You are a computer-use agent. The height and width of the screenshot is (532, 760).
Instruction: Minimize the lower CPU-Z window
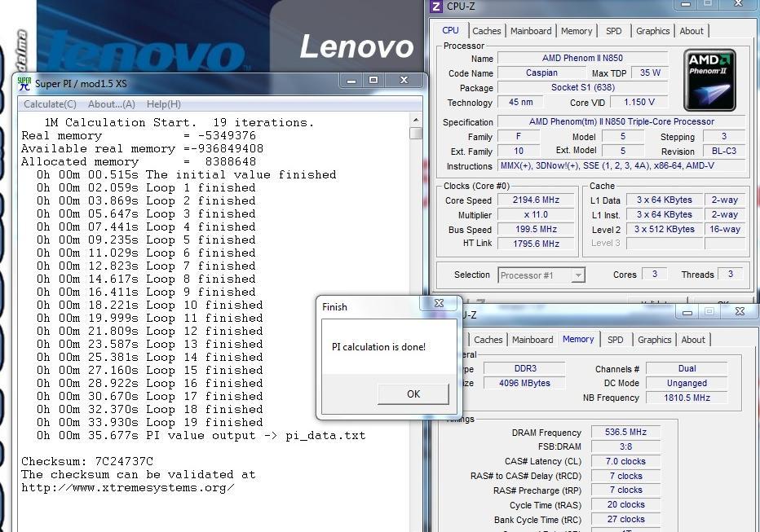click(687, 312)
